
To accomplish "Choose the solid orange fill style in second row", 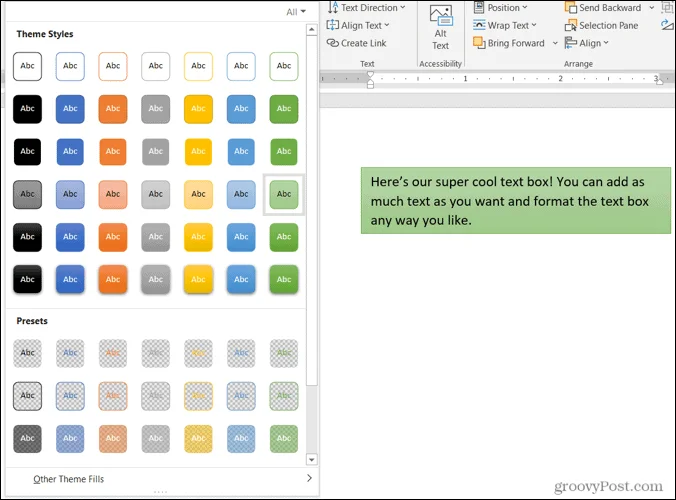I will click(113, 109).
